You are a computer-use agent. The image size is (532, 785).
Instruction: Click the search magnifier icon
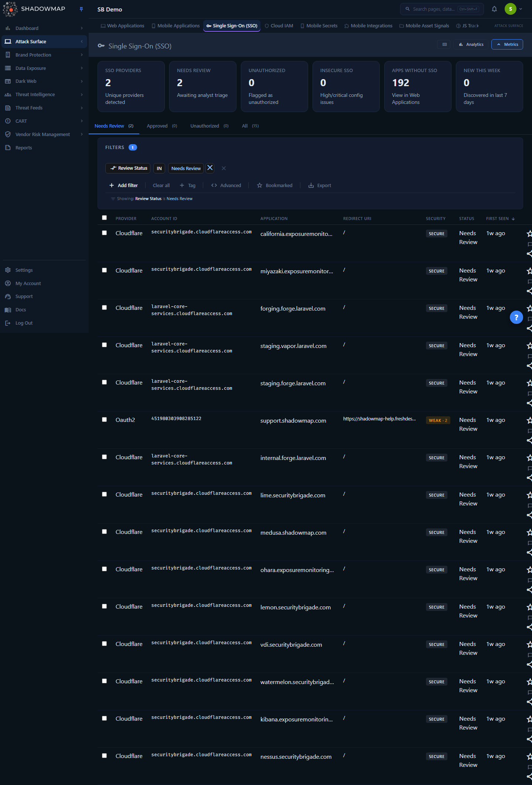pos(407,9)
